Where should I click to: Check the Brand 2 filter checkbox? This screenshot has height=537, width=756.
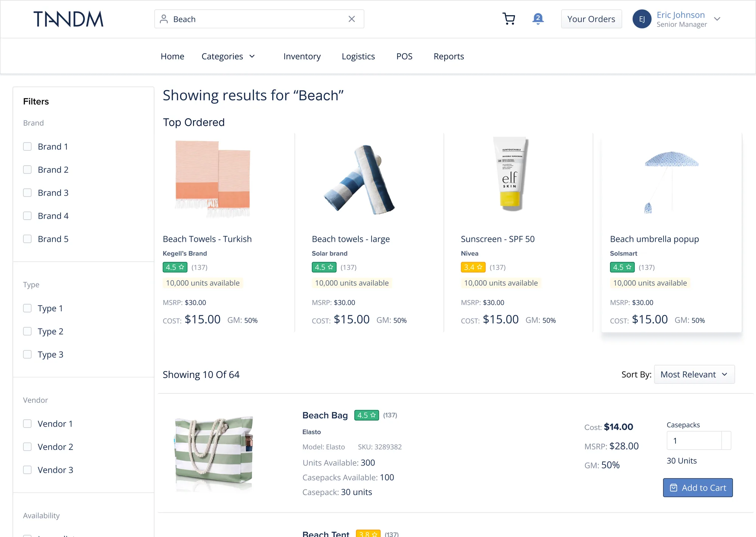(27, 170)
